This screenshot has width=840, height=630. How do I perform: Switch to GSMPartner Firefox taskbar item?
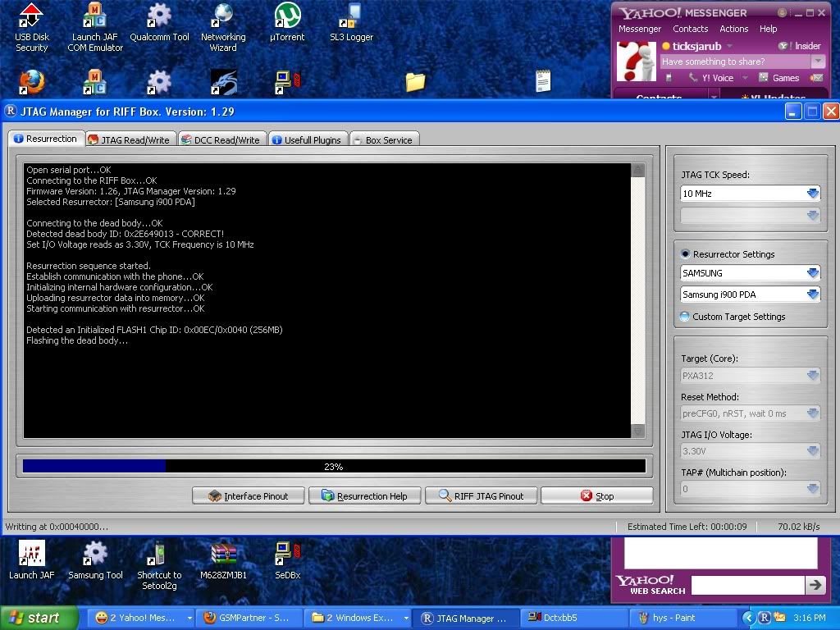click(x=249, y=618)
